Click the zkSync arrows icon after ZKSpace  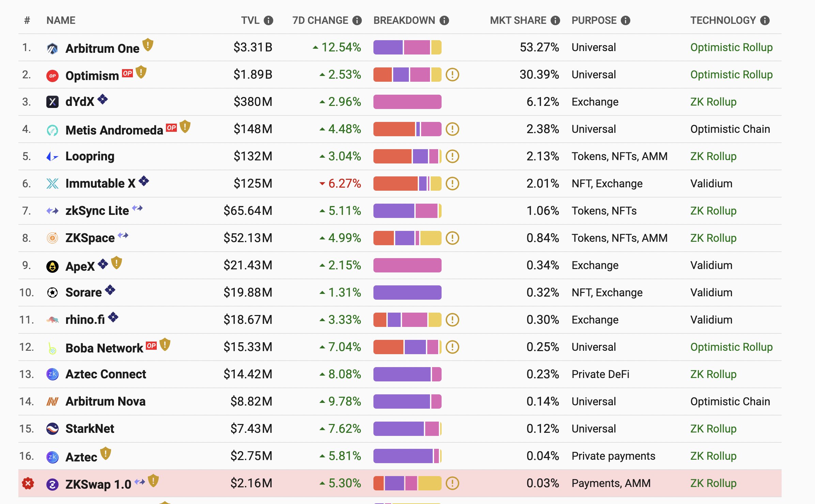(123, 235)
